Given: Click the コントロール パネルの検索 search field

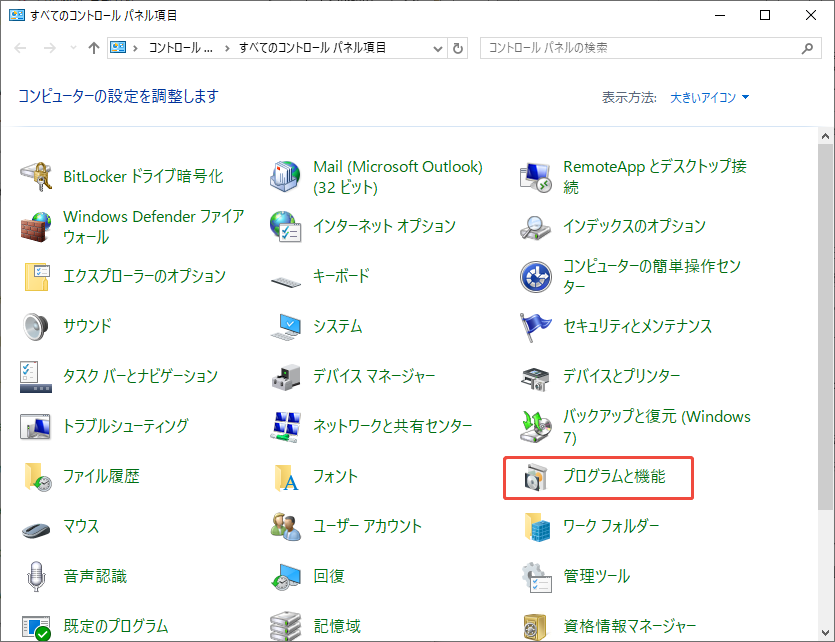Looking at the screenshot, I should tap(640, 48).
